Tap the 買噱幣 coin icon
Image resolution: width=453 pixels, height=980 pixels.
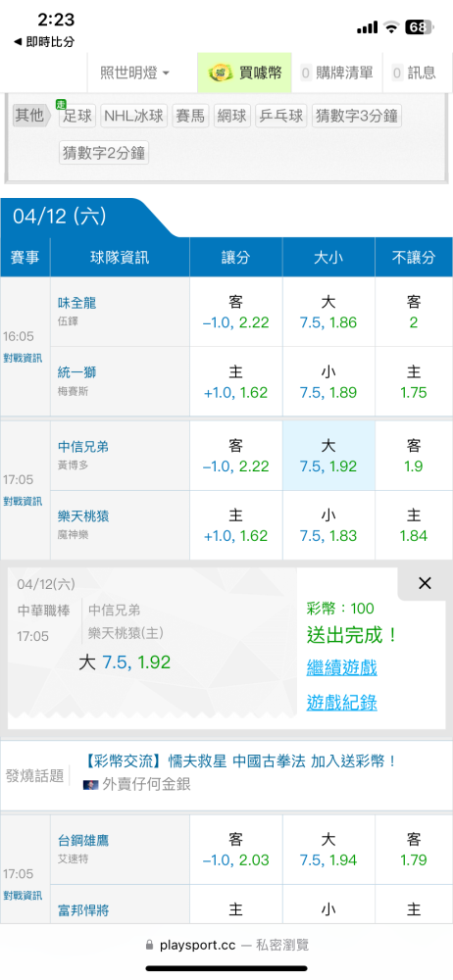[221, 73]
